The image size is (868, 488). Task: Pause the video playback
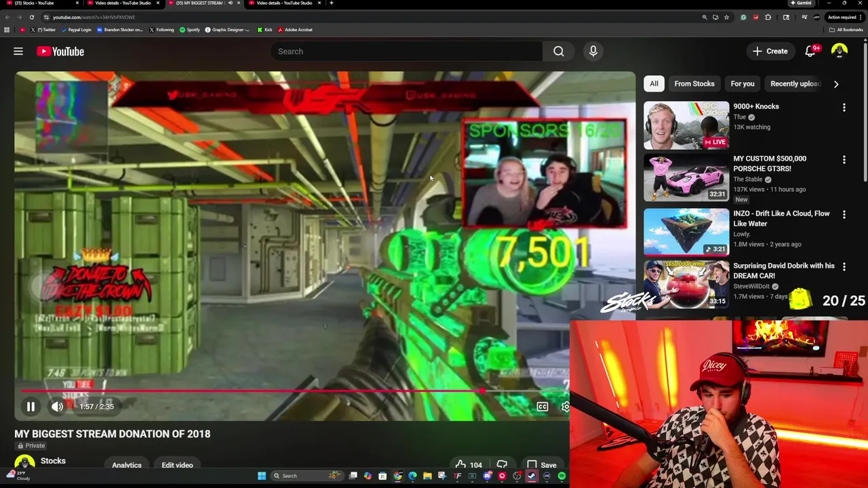(31, 407)
